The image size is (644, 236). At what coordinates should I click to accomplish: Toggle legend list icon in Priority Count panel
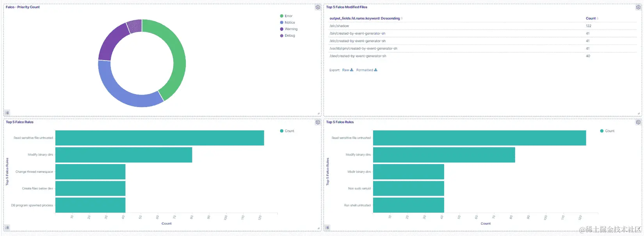(7, 113)
